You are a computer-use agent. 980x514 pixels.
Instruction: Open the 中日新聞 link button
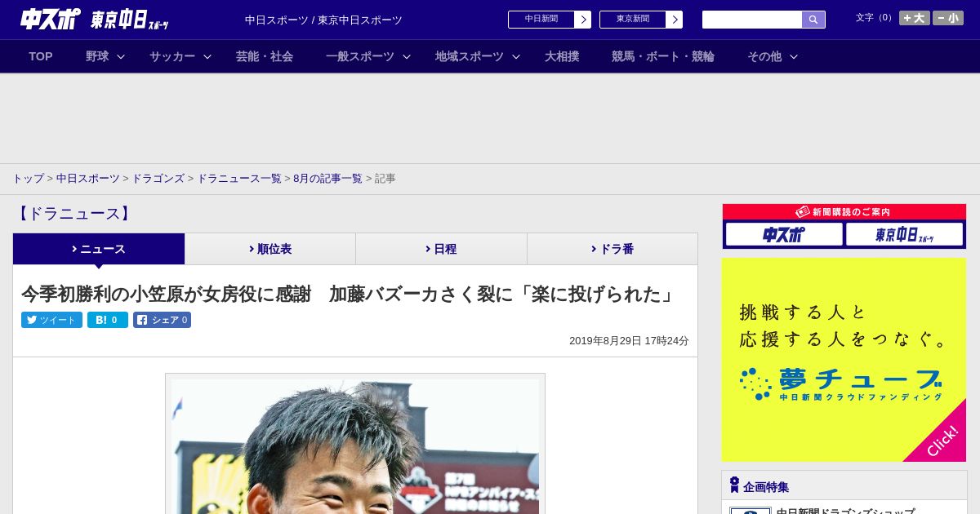click(541, 20)
